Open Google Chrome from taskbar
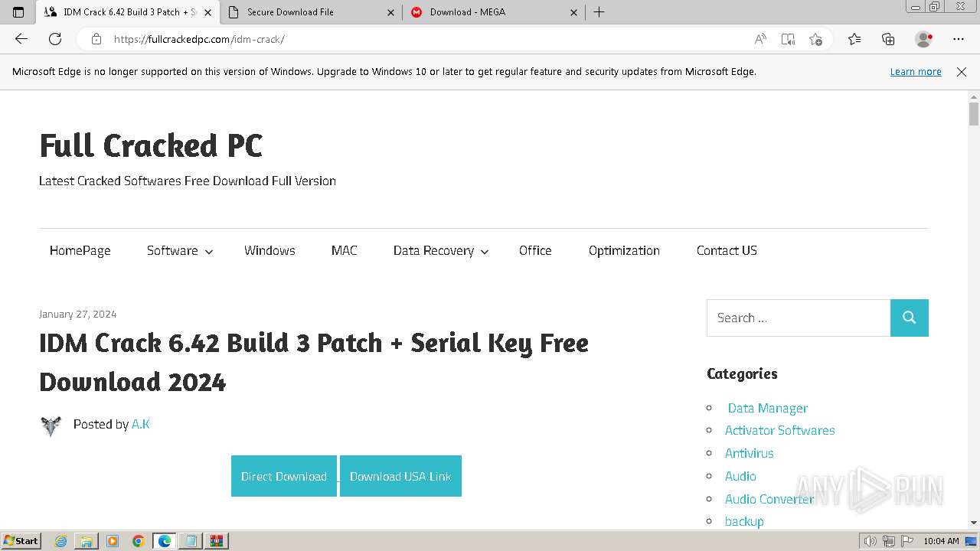 pyautogui.click(x=139, y=541)
